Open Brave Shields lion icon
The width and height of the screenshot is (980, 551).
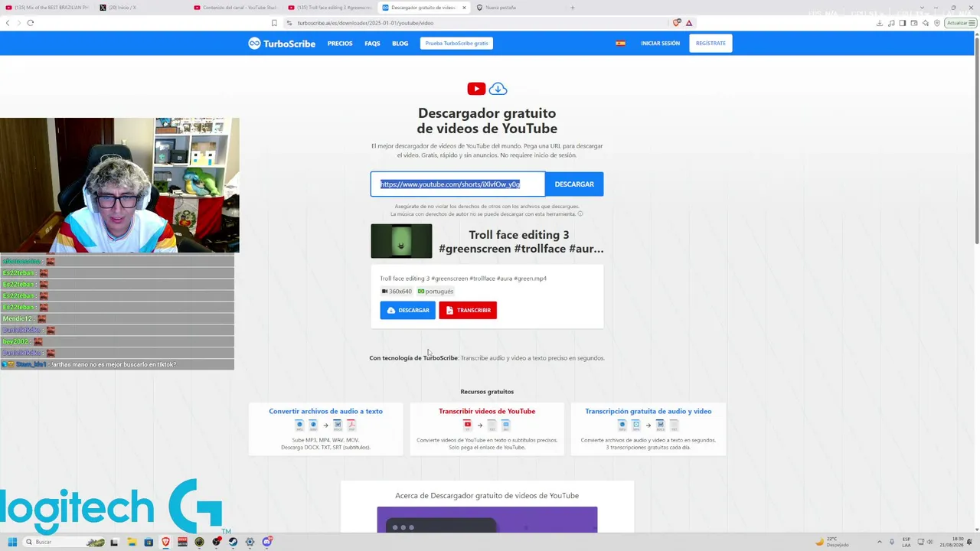coord(676,23)
